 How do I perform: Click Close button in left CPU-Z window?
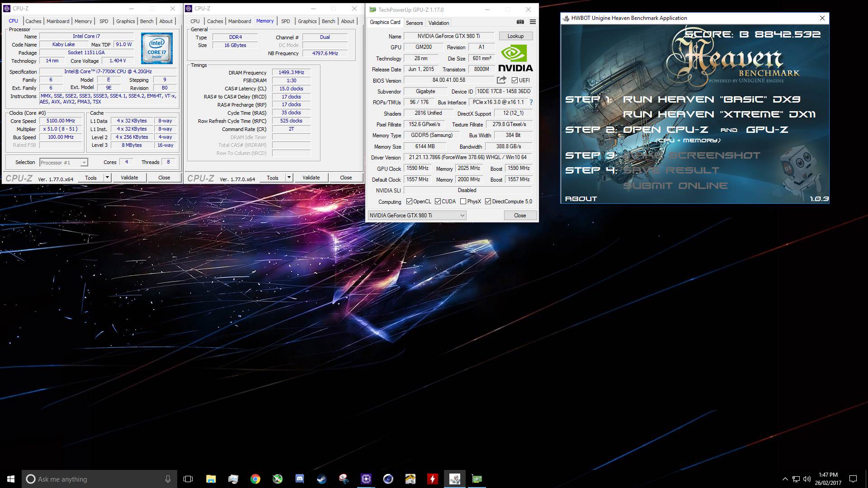pyautogui.click(x=164, y=178)
